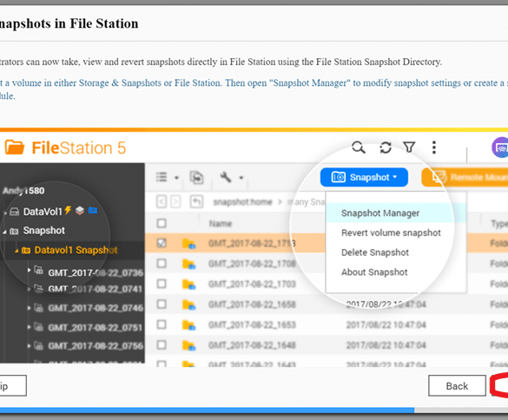Expand the GMT_2017-08-22_0746 tree arrow
Viewport: 508px width, 420px height.
tap(29, 308)
